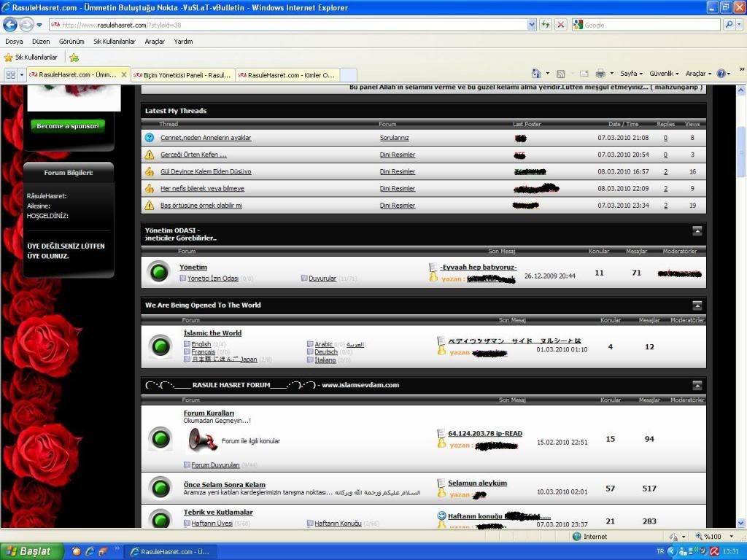Open the Araçlar menu in menu bar
This screenshot has height=560, width=747.
[x=154, y=42]
